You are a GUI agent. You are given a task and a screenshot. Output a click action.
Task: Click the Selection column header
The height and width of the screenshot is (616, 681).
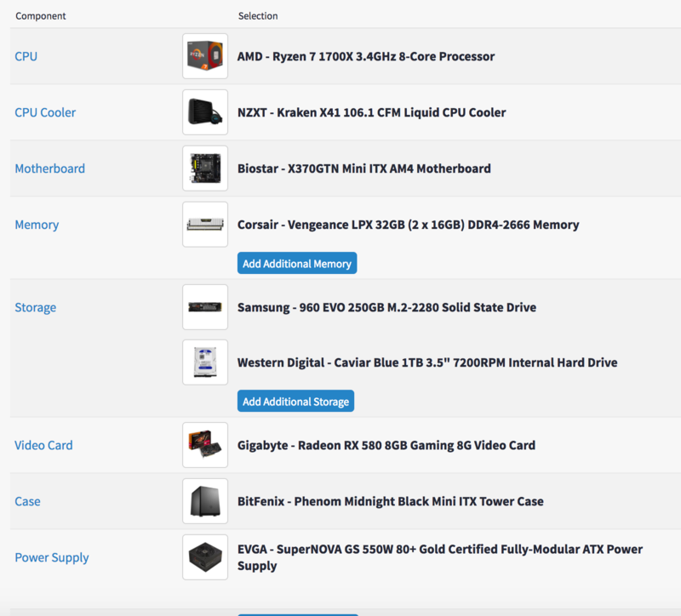point(258,16)
